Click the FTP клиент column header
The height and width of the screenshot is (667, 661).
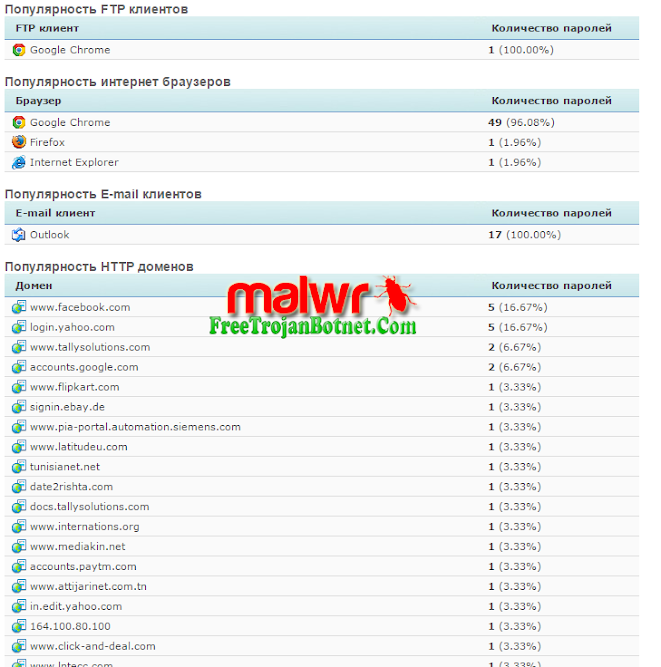click(x=47, y=29)
